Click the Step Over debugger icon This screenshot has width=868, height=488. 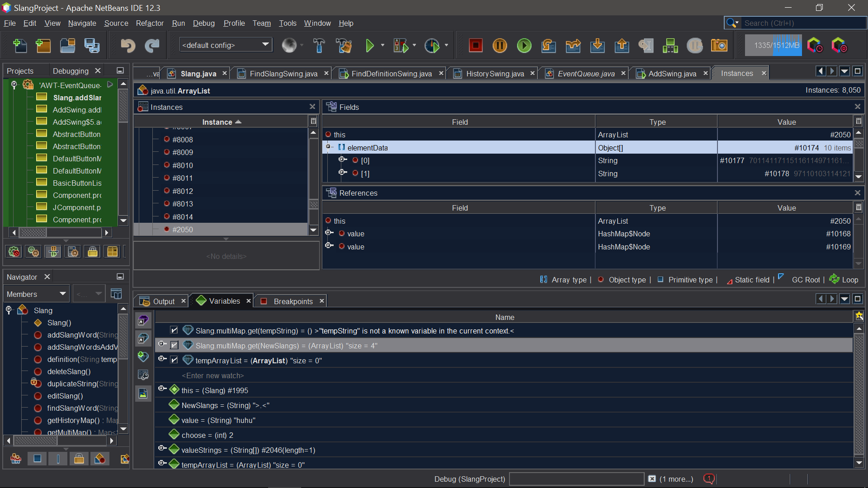pyautogui.click(x=549, y=46)
